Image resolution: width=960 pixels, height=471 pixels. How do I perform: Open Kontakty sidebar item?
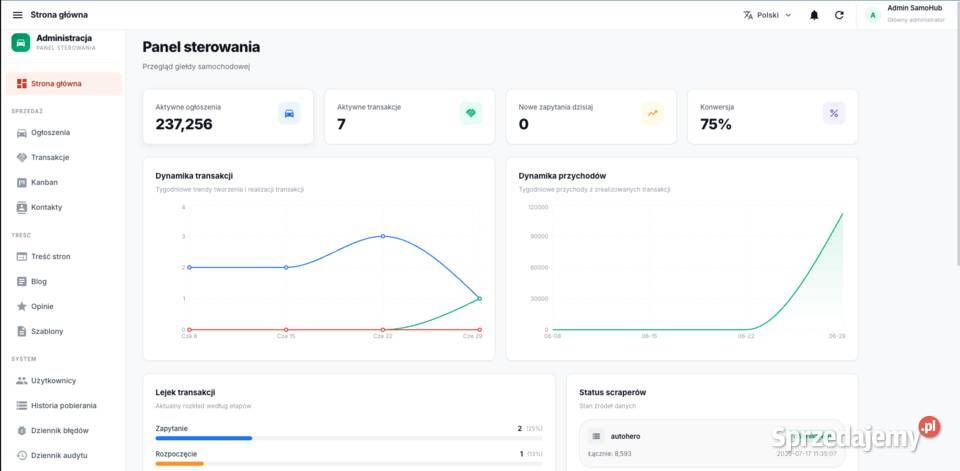coord(64,207)
